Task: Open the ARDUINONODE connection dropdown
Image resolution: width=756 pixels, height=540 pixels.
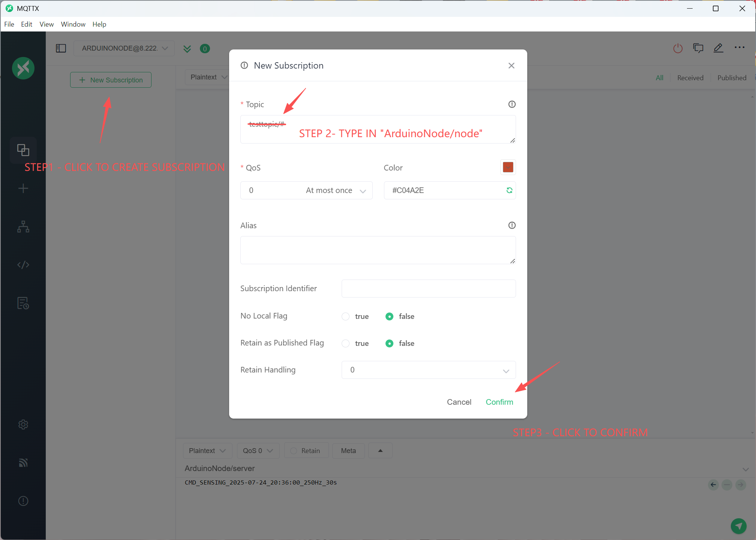Action: click(x=124, y=48)
